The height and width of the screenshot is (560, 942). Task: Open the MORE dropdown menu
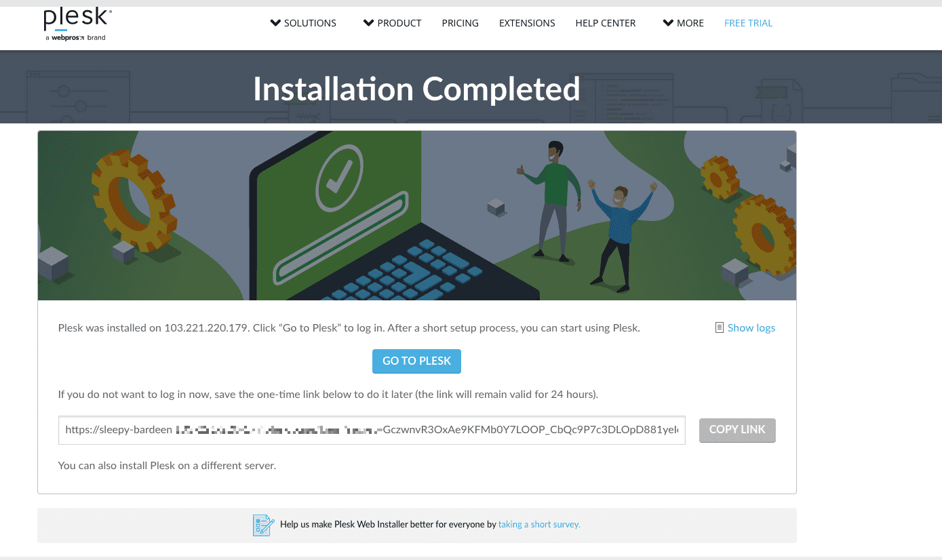pyautogui.click(x=683, y=23)
